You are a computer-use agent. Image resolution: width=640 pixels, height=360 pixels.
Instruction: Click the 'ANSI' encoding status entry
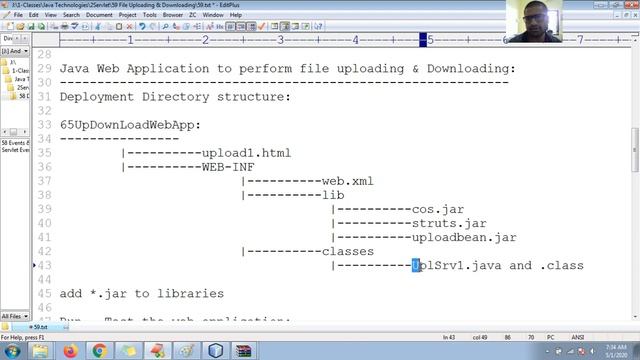tap(578, 338)
